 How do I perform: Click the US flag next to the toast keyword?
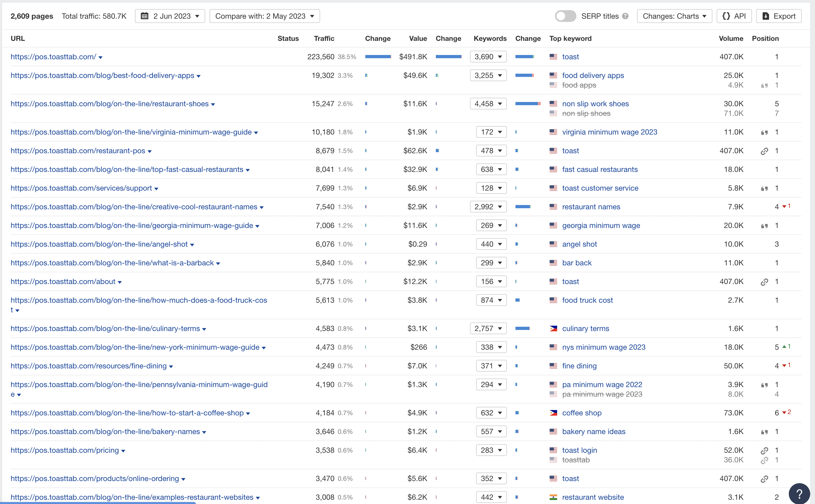pyautogui.click(x=553, y=57)
